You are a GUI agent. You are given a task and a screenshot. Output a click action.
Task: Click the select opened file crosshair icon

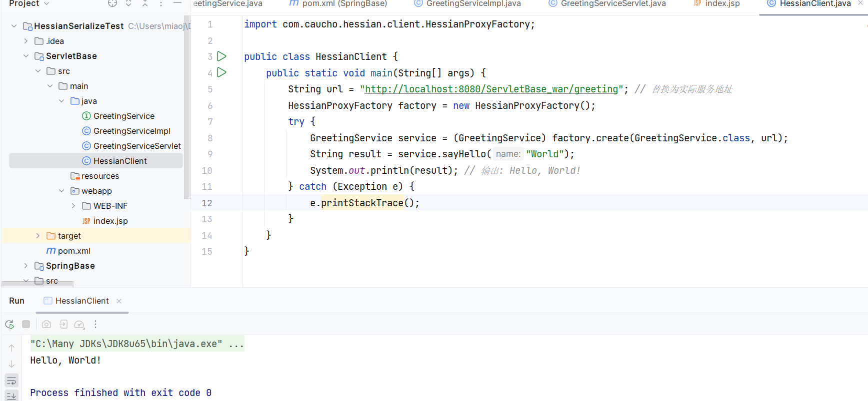112,3
